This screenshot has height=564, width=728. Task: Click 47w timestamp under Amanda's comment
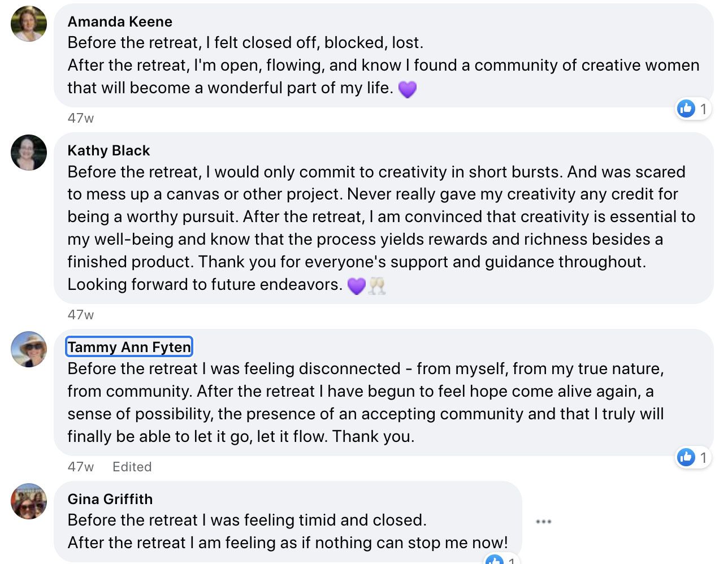click(81, 118)
